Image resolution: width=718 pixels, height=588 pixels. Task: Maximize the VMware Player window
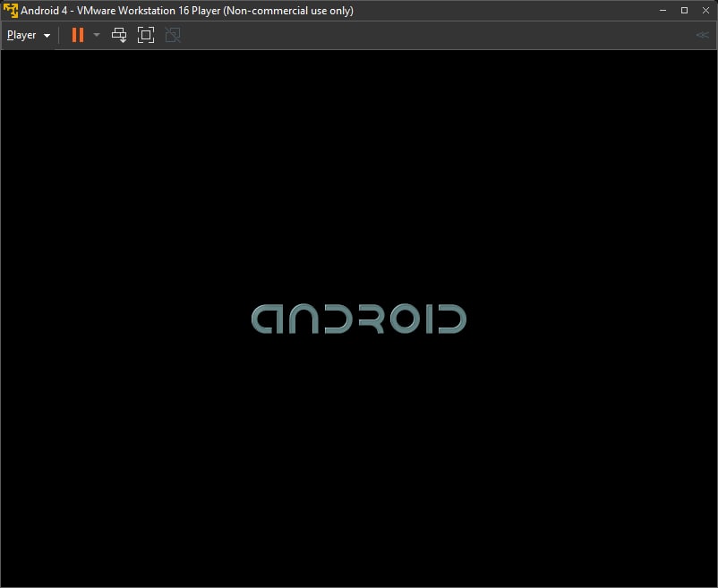point(684,11)
